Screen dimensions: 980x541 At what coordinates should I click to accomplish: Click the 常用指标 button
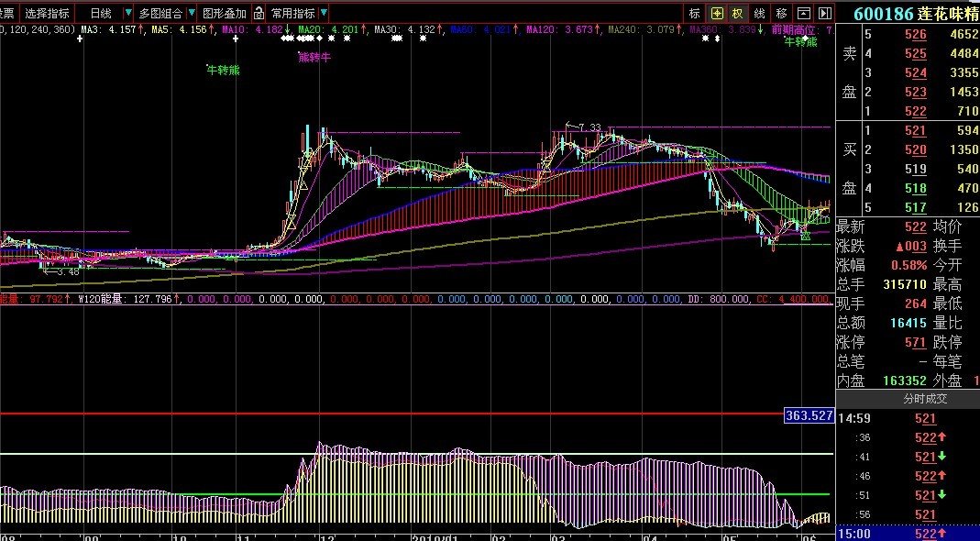tap(292, 14)
